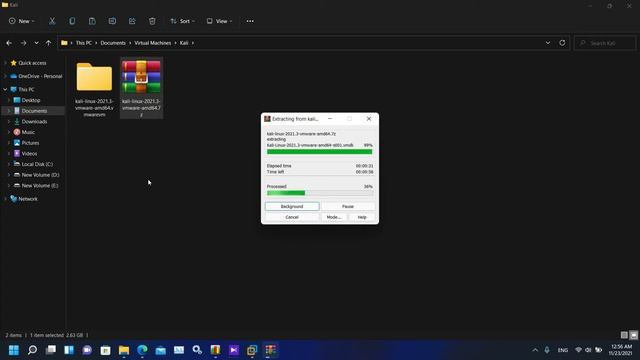Open Widgets from taskbar
The image size is (640, 360).
point(69,350)
